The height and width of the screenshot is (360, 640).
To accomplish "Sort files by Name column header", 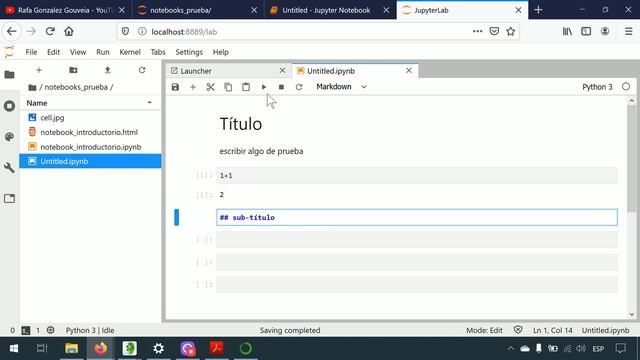I will pyautogui.click(x=90, y=103).
